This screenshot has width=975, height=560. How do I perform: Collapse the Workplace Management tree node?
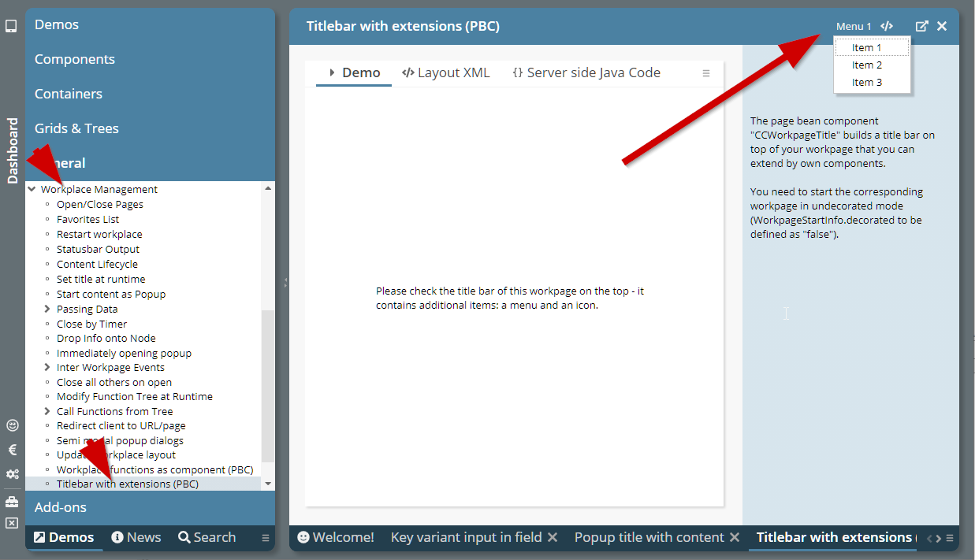click(x=32, y=189)
